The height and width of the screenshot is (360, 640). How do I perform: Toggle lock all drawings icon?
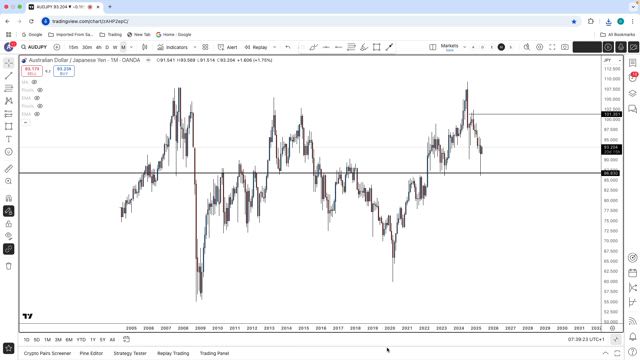pos(9,224)
